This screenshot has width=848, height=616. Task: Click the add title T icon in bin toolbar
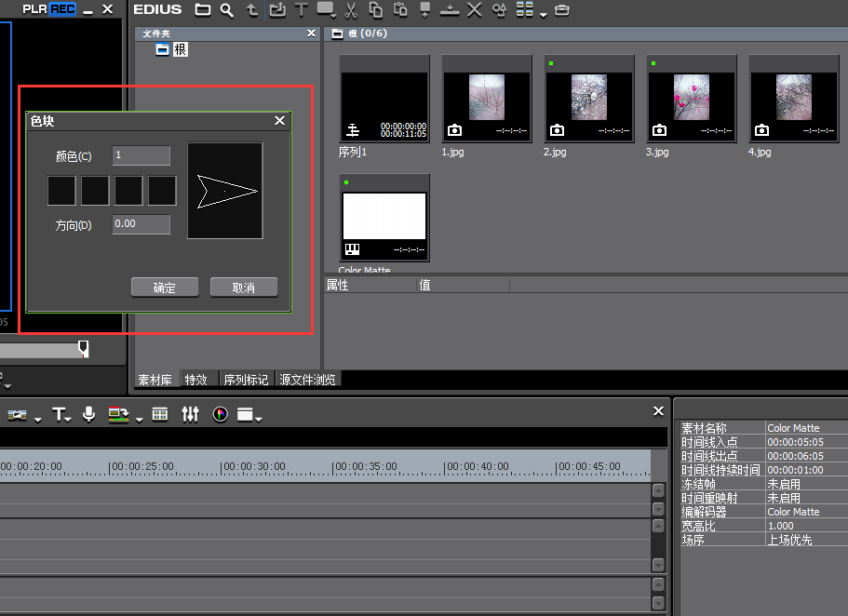pyautogui.click(x=301, y=10)
